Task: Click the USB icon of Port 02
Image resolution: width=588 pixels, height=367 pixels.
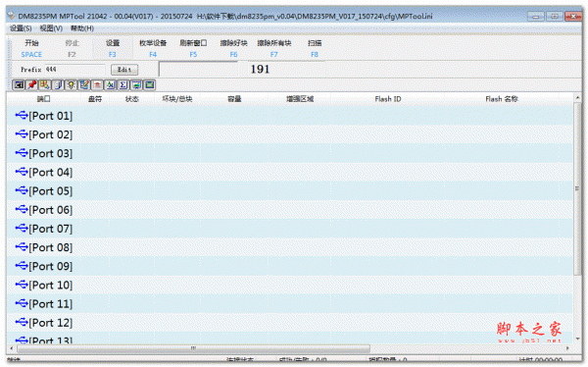Action: pyautogui.click(x=22, y=133)
